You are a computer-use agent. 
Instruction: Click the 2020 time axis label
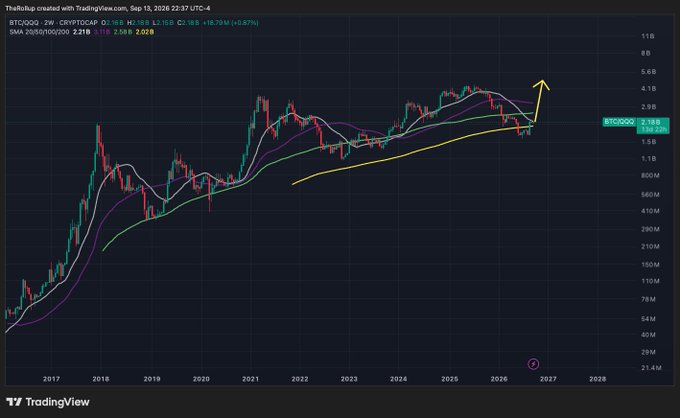(x=201, y=379)
